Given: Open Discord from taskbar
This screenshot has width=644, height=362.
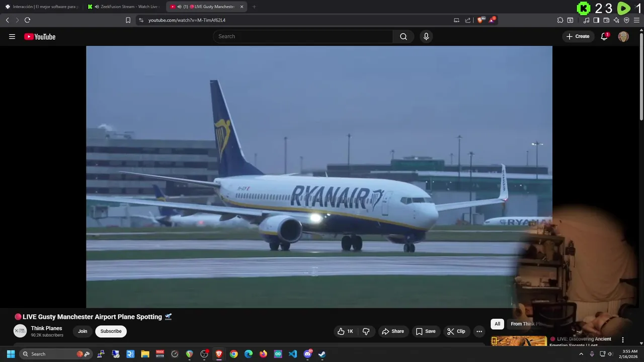Looking at the screenshot, I should [x=307, y=354].
